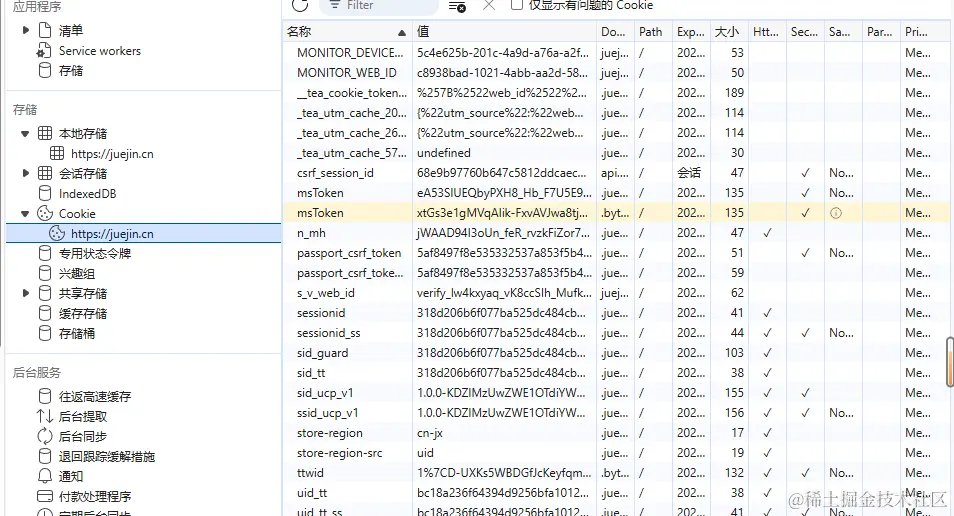Select the ttwid cookie name
Screen dimensions: 954x516
(310, 473)
